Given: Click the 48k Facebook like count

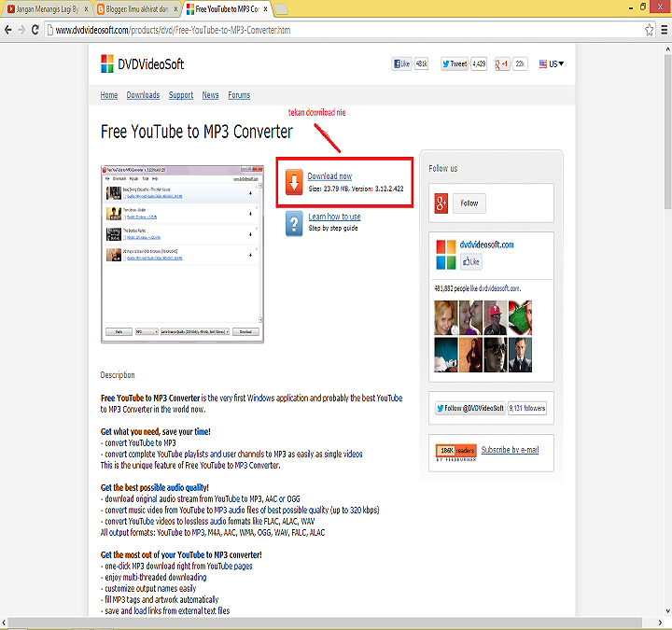Looking at the screenshot, I should tap(421, 63).
